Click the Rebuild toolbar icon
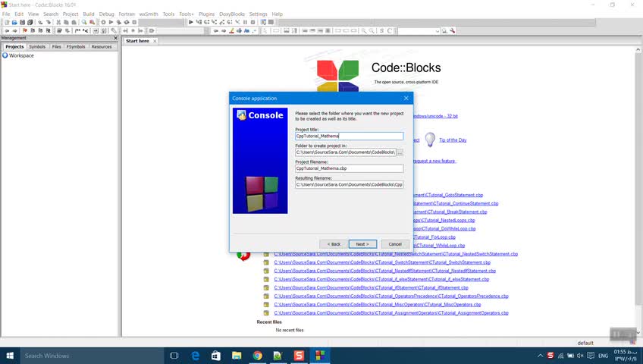The width and height of the screenshot is (643, 364). coord(127,22)
